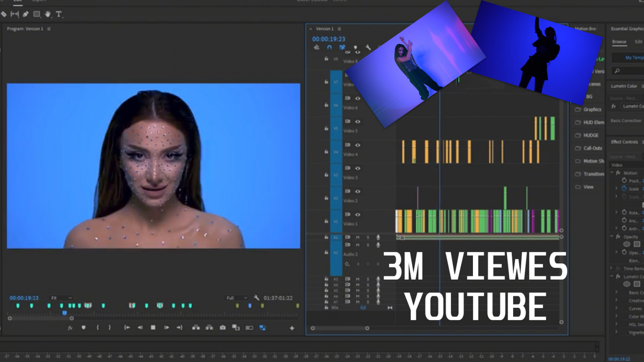
Task: Step back one frame in the Program monitor
Action: point(140,327)
